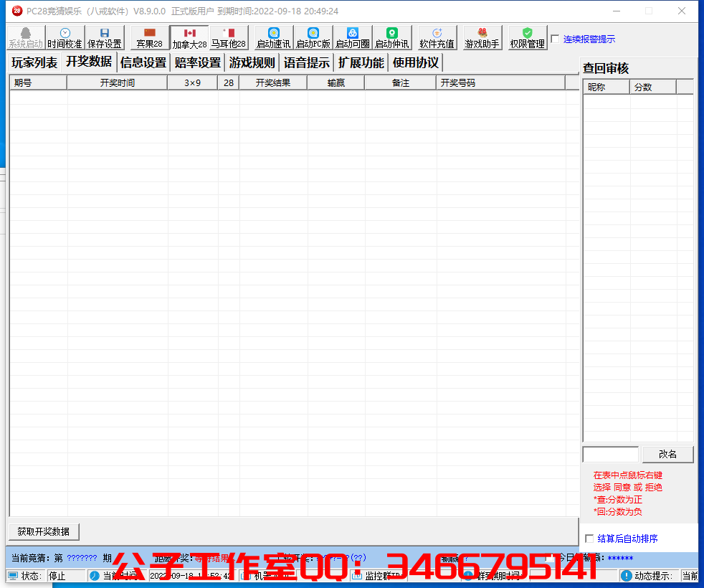
Task: Close the PC28竞猜娱乐 window
Action: 682,11
